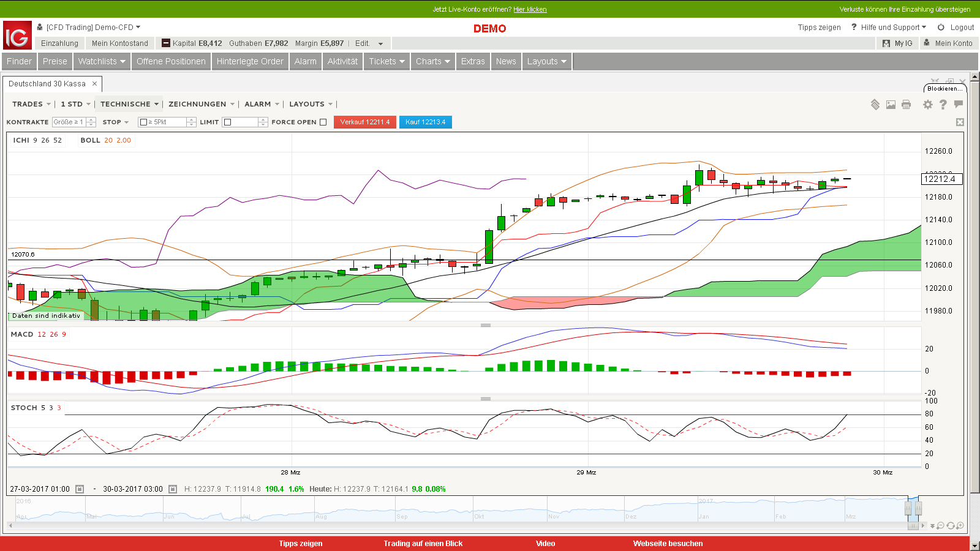Viewport: 980px width, 551px height.
Task: Enable the LIMIT checkbox
Action: pyautogui.click(x=226, y=122)
